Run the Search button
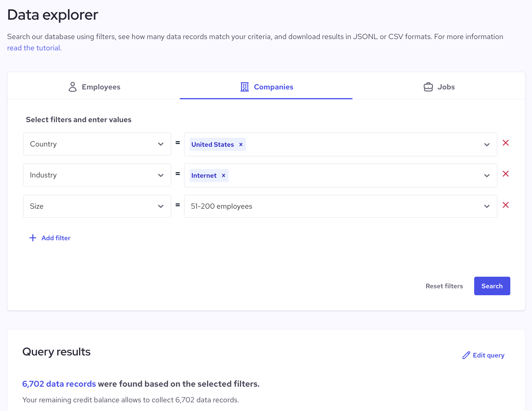 (492, 286)
